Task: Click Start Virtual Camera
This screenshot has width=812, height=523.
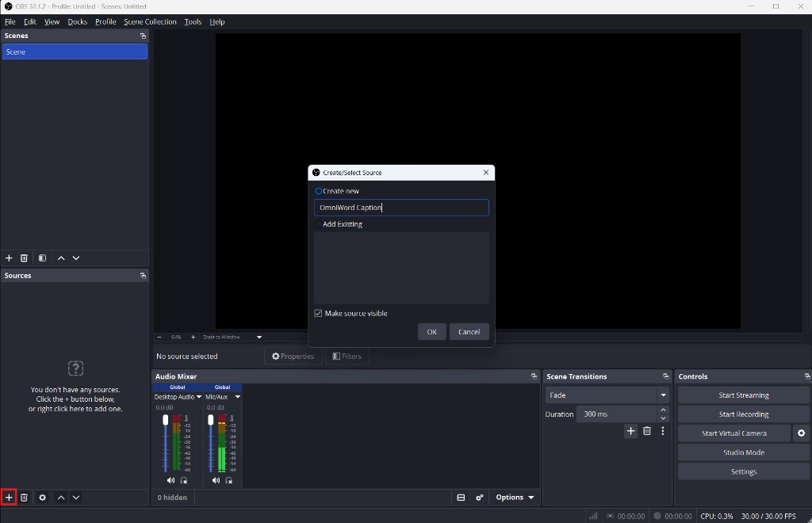Action: 734,433
